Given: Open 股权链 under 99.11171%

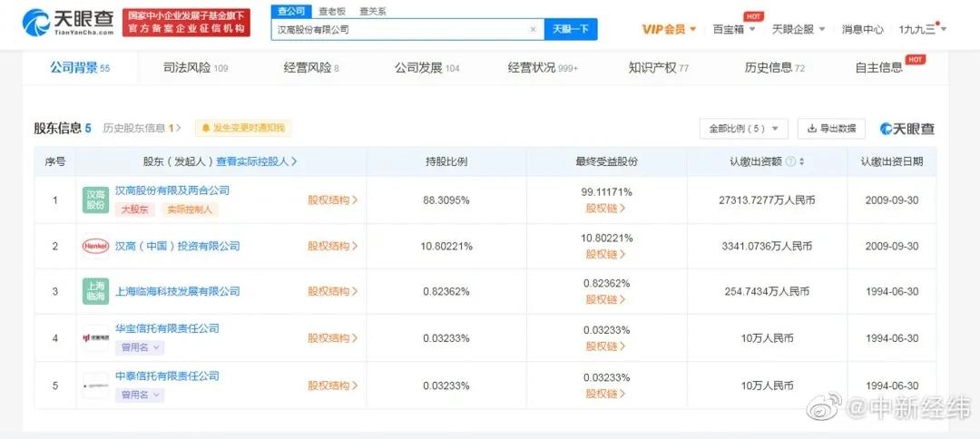Looking at the screenshot, I should tap(605, 209).
